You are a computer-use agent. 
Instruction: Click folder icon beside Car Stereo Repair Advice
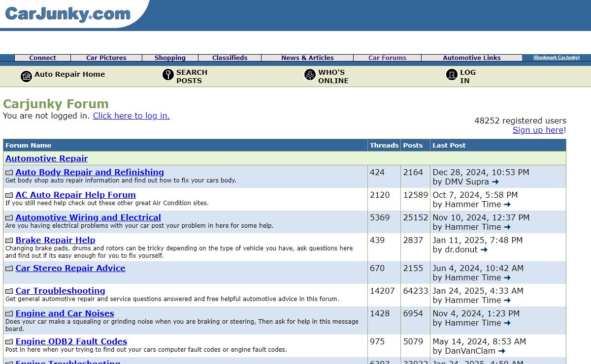point(9,269)
